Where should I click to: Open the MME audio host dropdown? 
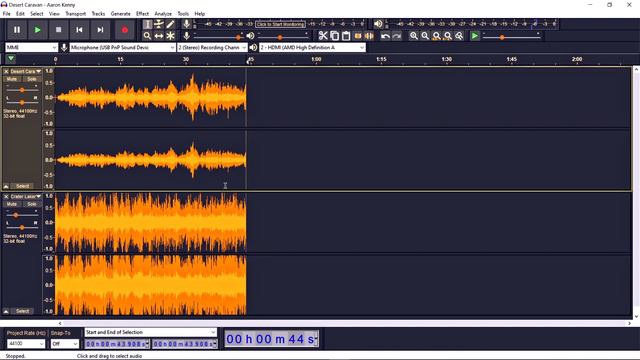(31, 48)
